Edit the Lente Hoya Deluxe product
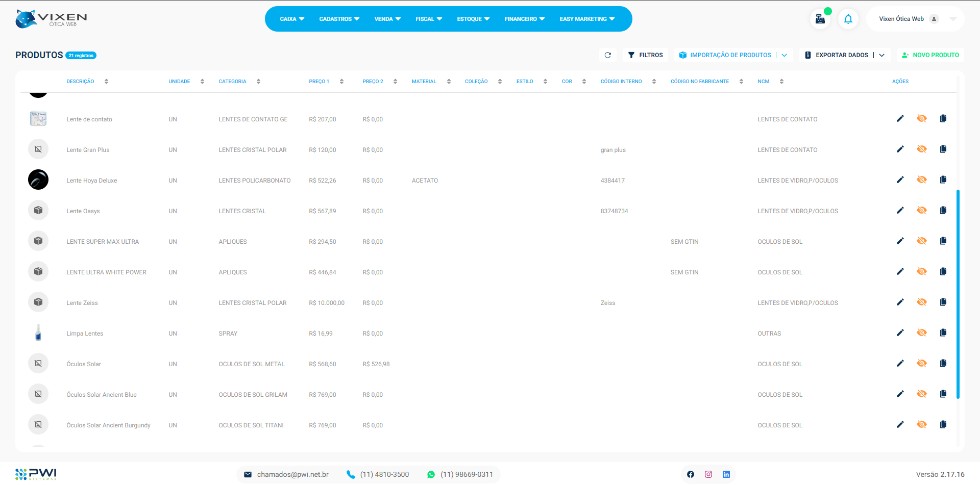This screenshot has height=485, width=980. coord(900,180)
